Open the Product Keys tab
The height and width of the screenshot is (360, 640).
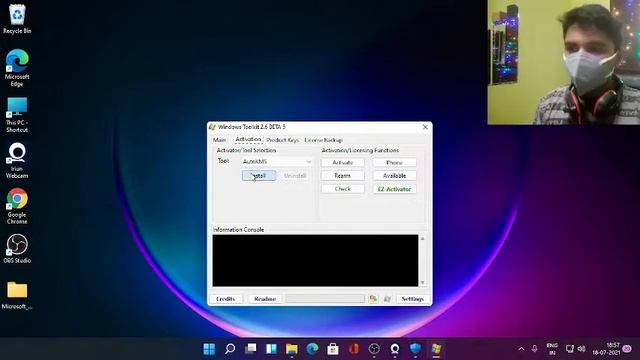pyautogui.click(x=282, y=140)
